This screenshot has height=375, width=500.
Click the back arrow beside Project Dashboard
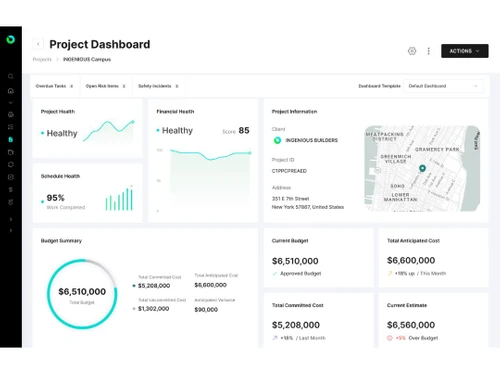[x=38, y=44]
